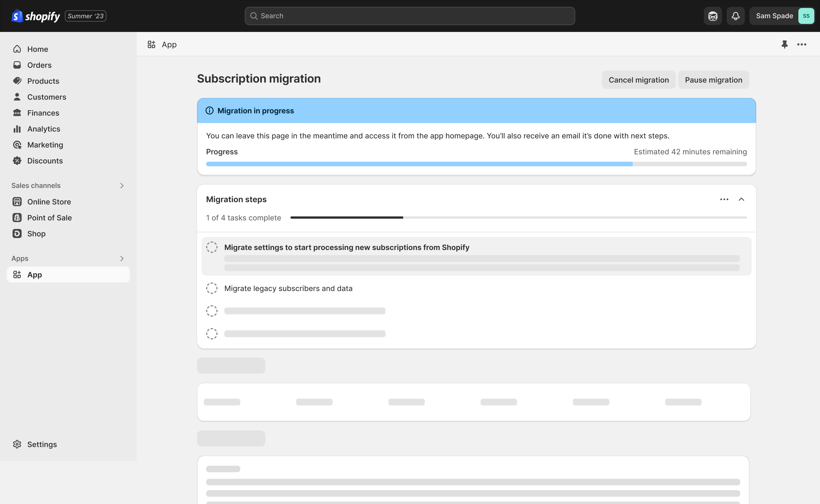
Task: Click the Customers person icon
Action: (17, 97)
